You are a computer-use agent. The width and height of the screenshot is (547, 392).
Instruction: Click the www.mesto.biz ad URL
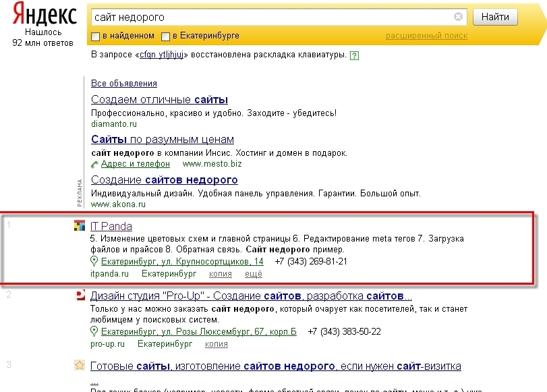[x=212, y=164]
